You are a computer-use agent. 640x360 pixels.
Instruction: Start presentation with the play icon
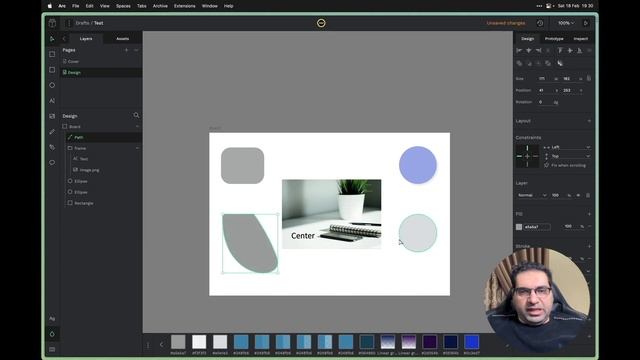(586, 23)
